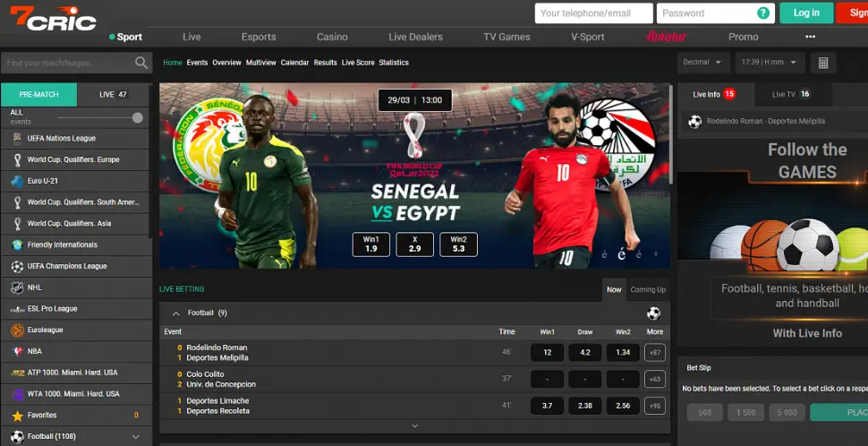Image resolution: width=868 pixels, height=446 pixels.
Task: Click the ATP 1000 Miami icon
Action: click(17, 373)
